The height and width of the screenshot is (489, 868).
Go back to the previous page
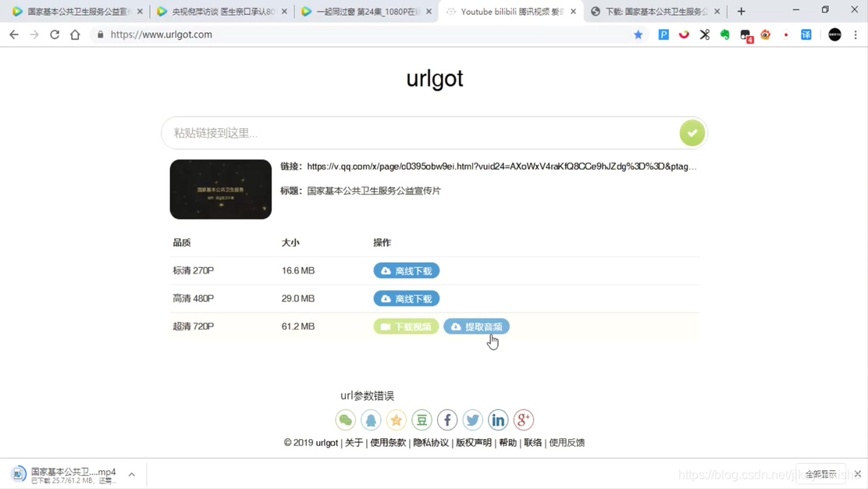(x=14, y=34)
